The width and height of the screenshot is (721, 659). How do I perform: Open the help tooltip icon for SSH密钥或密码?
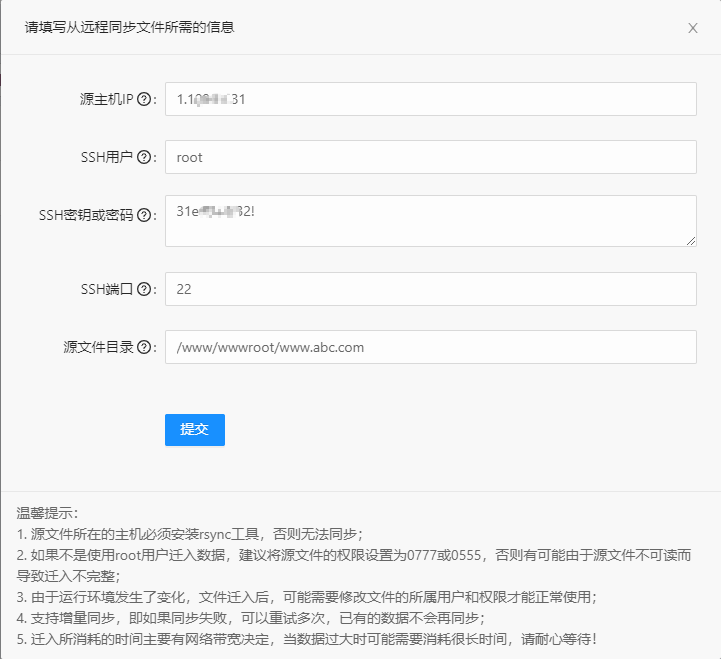(x=144, y=216)
